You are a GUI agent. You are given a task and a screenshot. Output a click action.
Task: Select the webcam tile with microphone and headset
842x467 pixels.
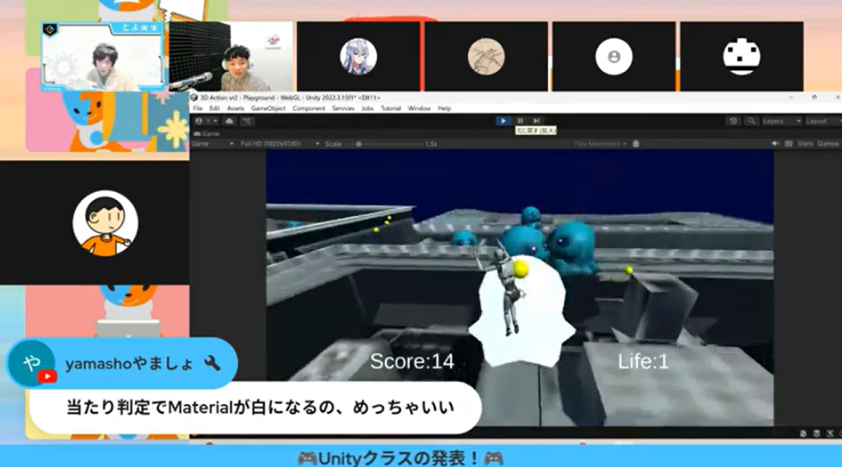click(231, 56)
